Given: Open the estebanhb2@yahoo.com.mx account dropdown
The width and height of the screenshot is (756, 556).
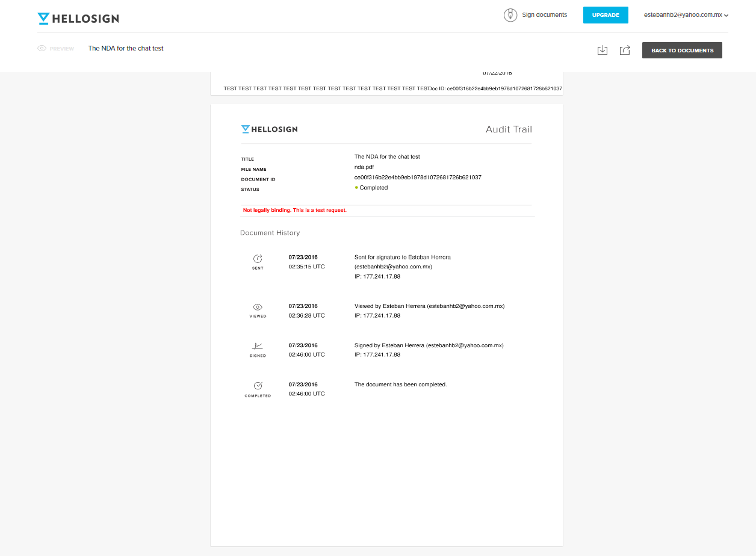Looking at the screenshot, I should (x=686, y=15).
